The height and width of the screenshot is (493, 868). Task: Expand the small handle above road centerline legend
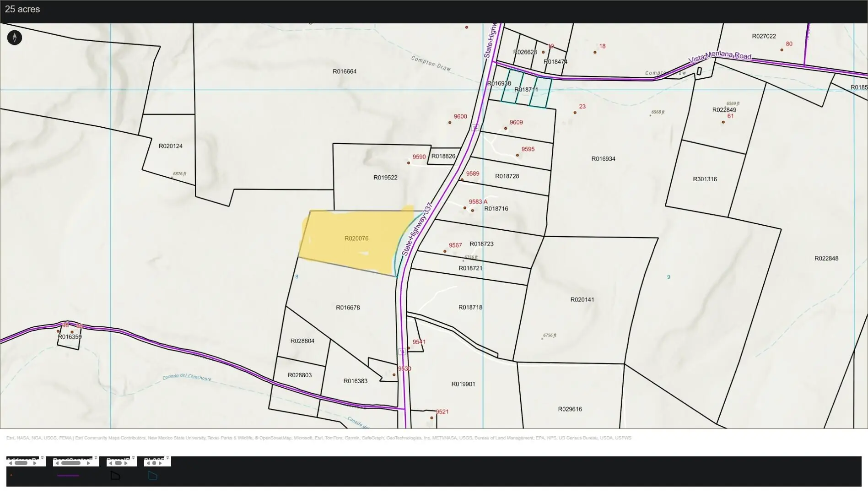(x=96, y=458)
